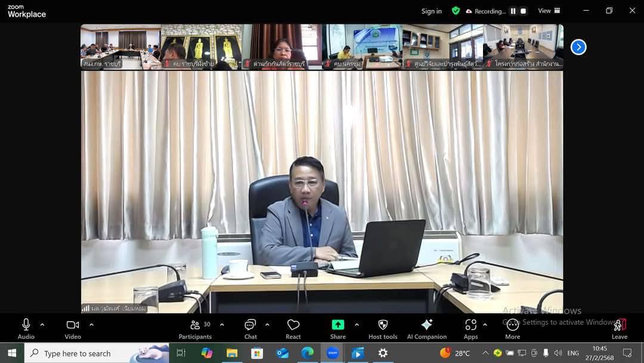Open the 28°C weather widget

(x=455, y=353)
